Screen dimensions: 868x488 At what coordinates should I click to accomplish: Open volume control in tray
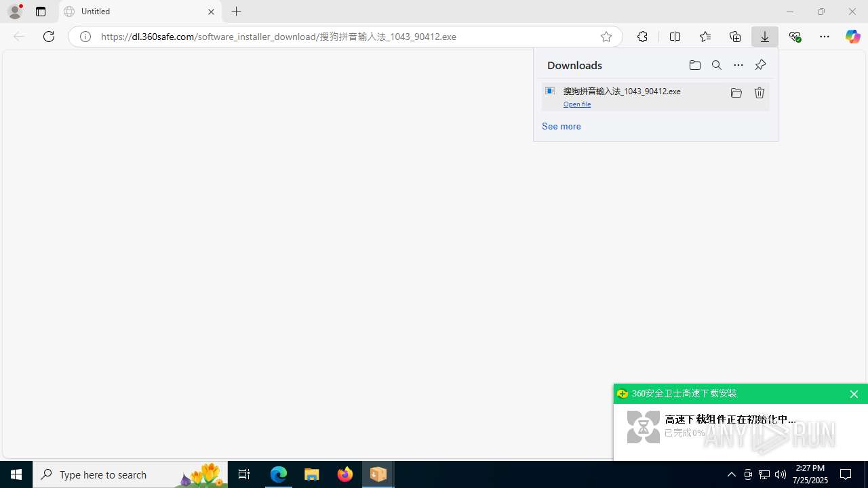(x=781, y=474)
